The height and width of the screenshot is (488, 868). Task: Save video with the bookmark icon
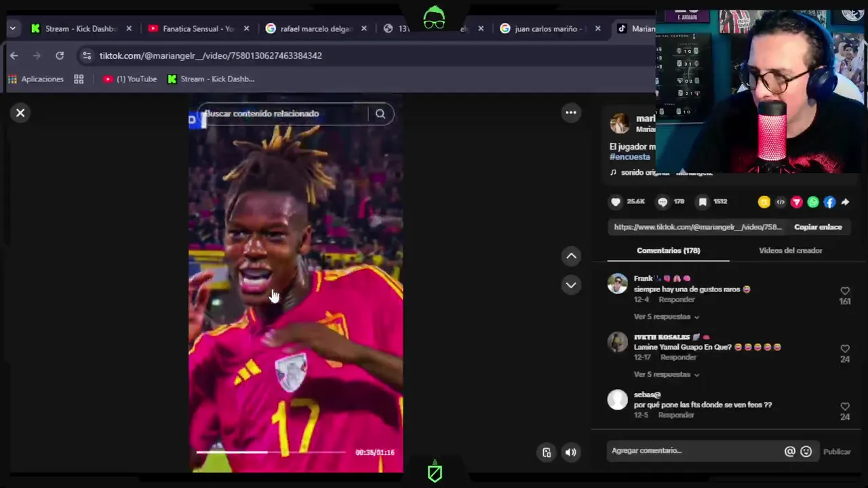pyautogui.click(x=703, y=202)
